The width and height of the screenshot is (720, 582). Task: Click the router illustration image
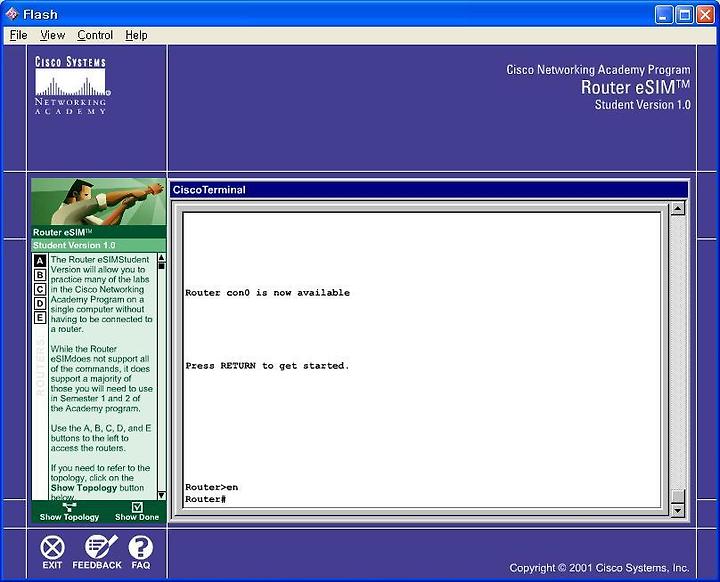(99, 202)
